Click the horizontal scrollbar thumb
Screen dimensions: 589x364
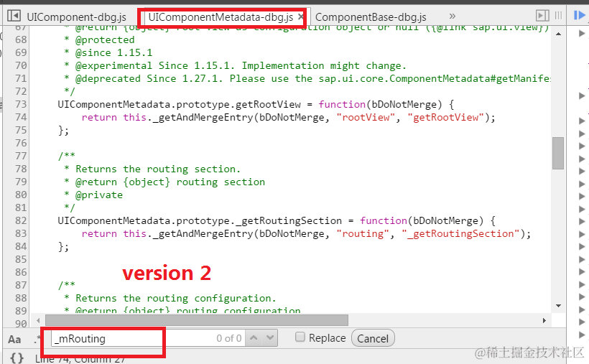[x=197, y=320]
